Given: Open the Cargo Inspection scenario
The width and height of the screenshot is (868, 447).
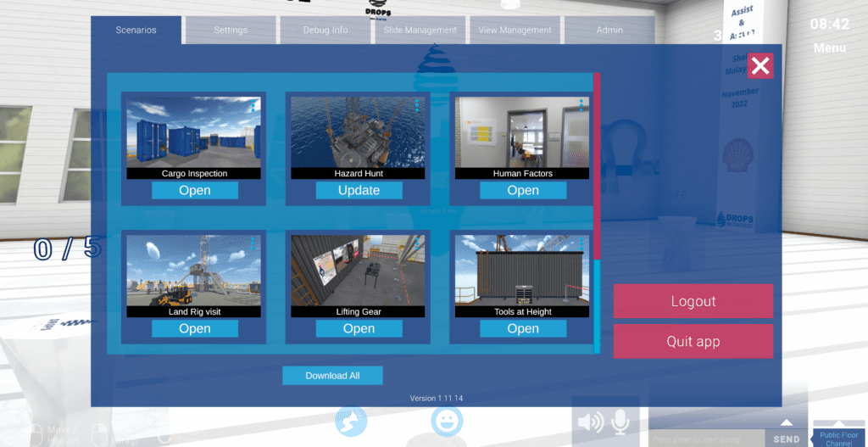Looking at the screenshot, I should click(195, 191).
